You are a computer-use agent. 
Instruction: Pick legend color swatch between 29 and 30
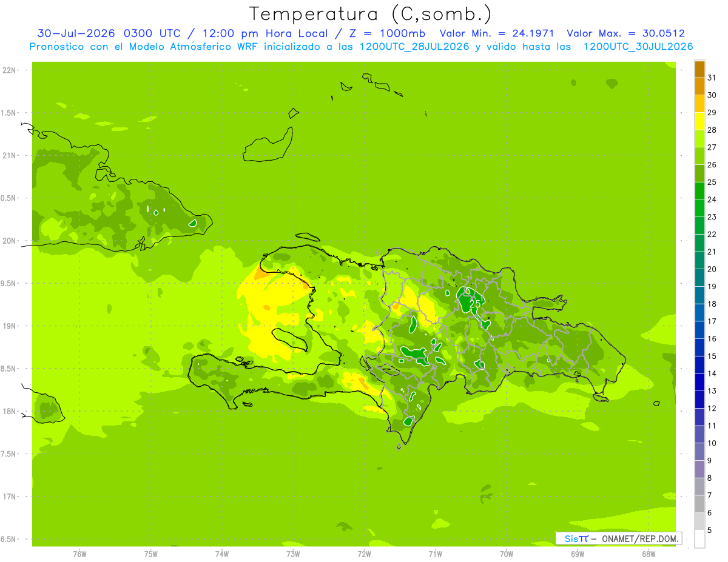(699, 104)
